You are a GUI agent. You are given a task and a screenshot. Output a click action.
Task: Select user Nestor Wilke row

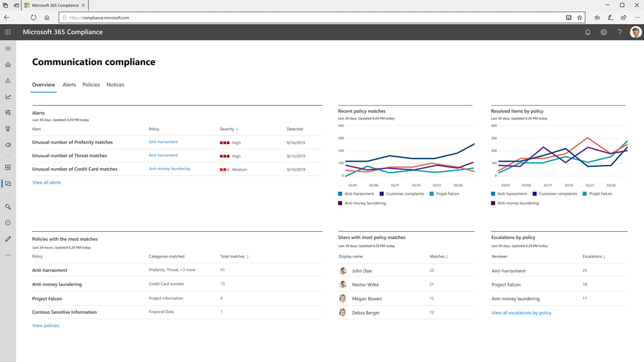pyautogui.click(x=406, y=285)
